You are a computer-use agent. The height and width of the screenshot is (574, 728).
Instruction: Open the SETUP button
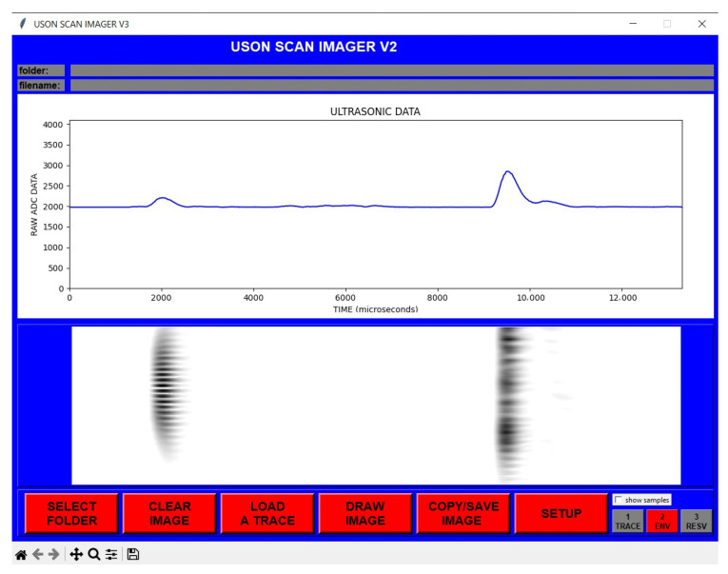[561, 514]
